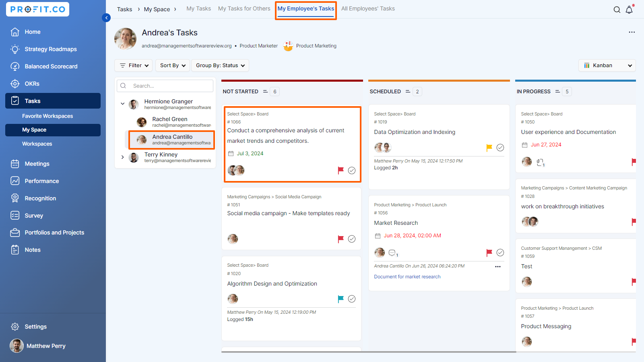Click the yellow flag on Data Optimization task
Screen dimensions: 644x362
click(489, 148)
